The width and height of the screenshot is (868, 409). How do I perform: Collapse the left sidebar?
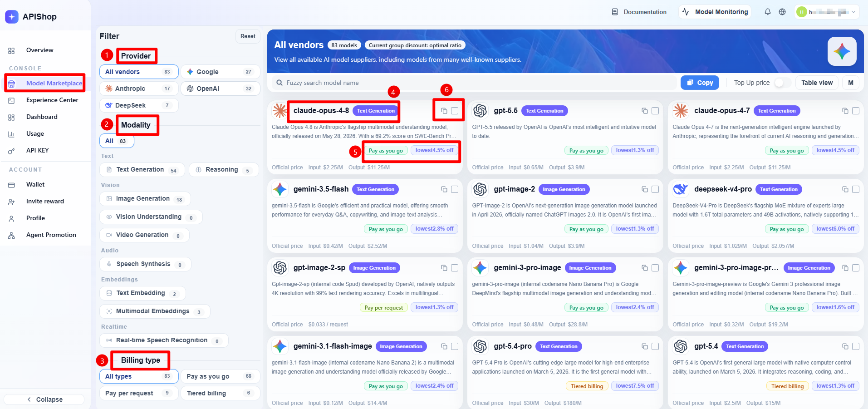44,399
